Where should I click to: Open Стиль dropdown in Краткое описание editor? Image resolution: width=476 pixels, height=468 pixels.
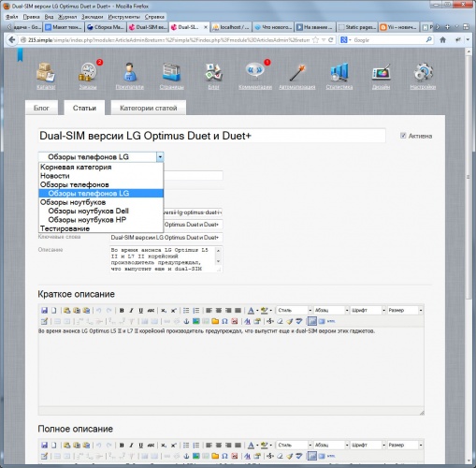pyautogui.click(x=295, y=310)
